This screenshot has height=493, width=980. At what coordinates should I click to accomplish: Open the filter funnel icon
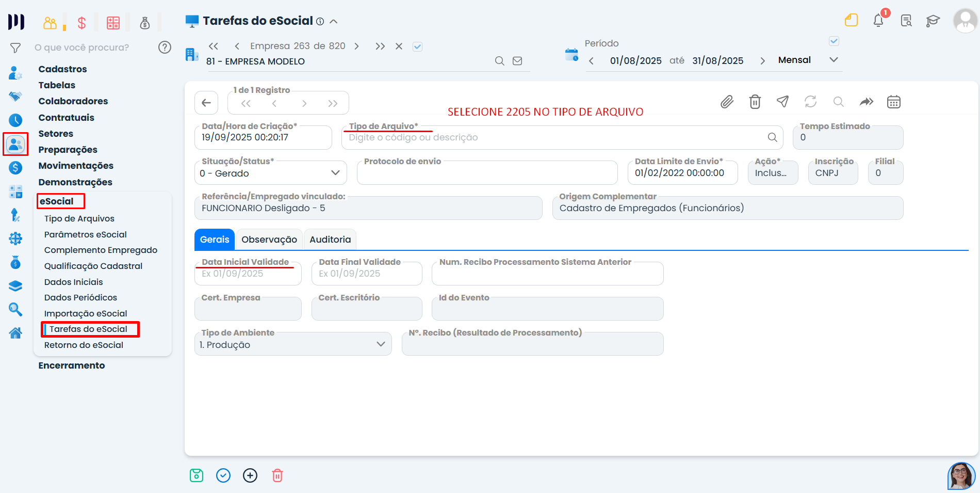pos(15,48)
